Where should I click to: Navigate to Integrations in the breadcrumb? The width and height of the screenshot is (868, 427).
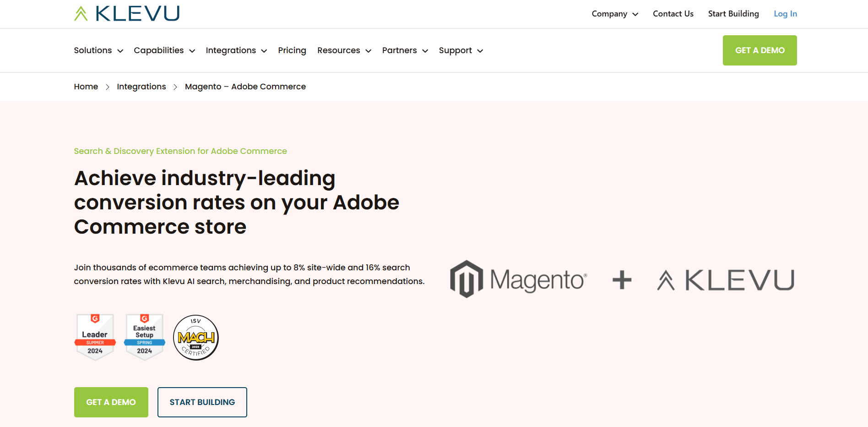(x=141, y=87)
